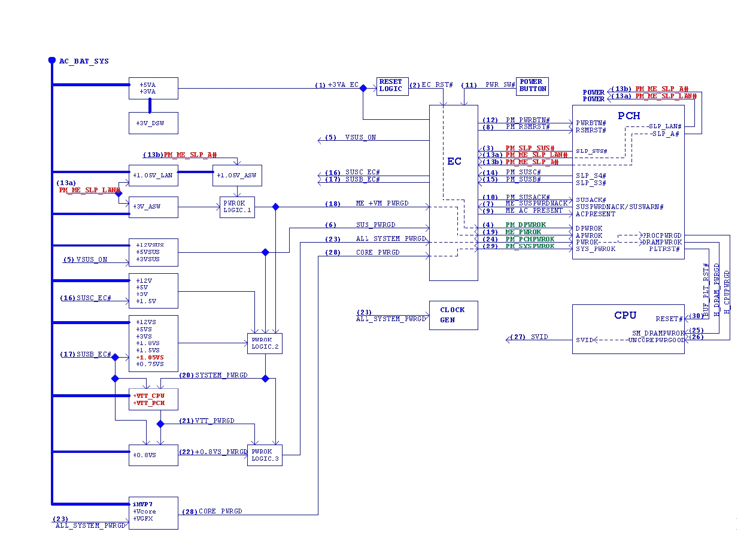Click the +VTT_CPU / +VTT_PCH block
This screenshot has height=535, width=756.
pyautogui.click(x=153, y=400)
